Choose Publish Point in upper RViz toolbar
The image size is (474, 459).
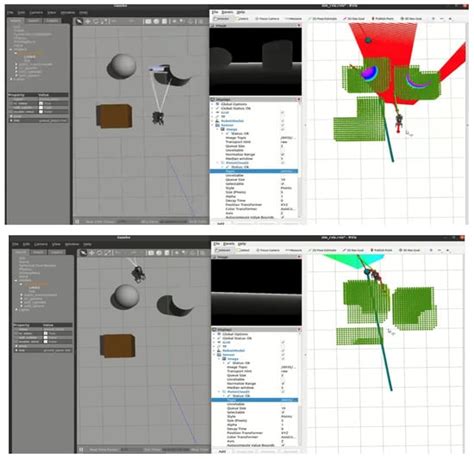383,19
